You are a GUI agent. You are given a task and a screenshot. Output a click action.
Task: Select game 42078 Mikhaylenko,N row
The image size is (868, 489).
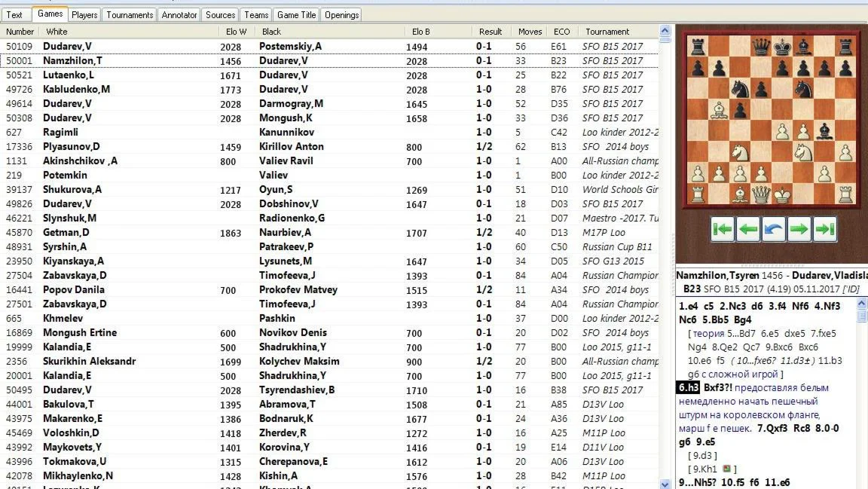(329, 476)
